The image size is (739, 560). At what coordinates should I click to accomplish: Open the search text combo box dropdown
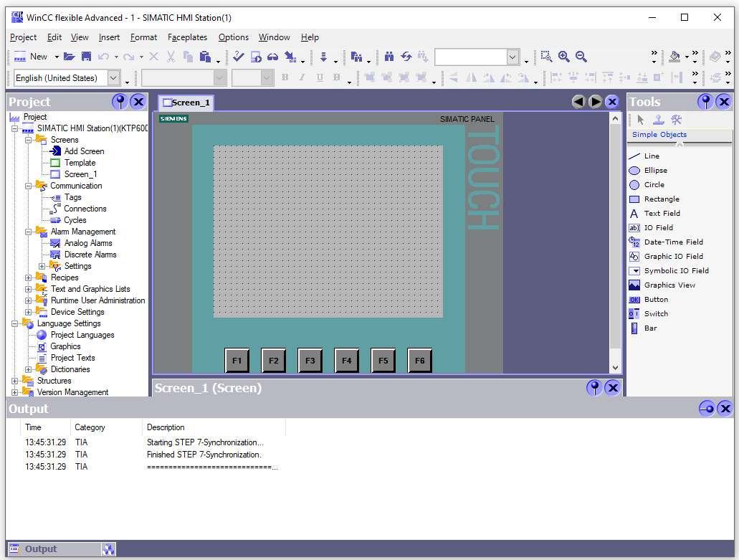[x=512, y=57]
